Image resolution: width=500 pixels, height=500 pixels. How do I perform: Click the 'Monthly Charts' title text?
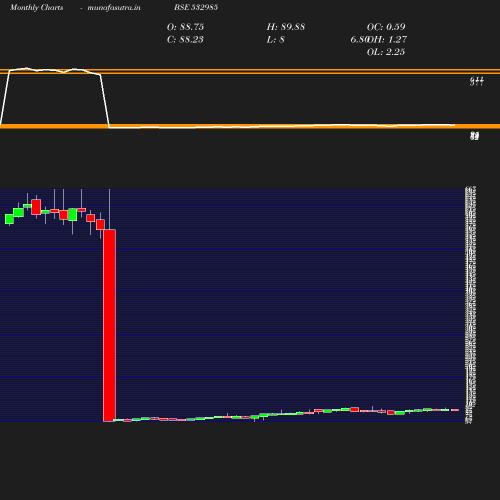click(37, 8)
